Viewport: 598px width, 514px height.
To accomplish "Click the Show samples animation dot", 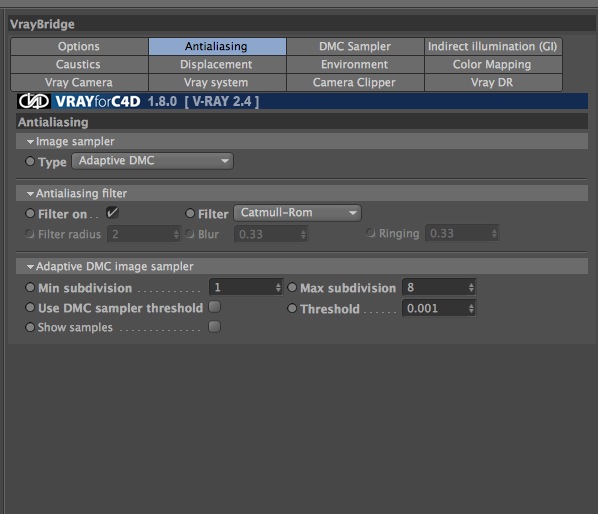I will pyautogui.click(x=30, y=327).
